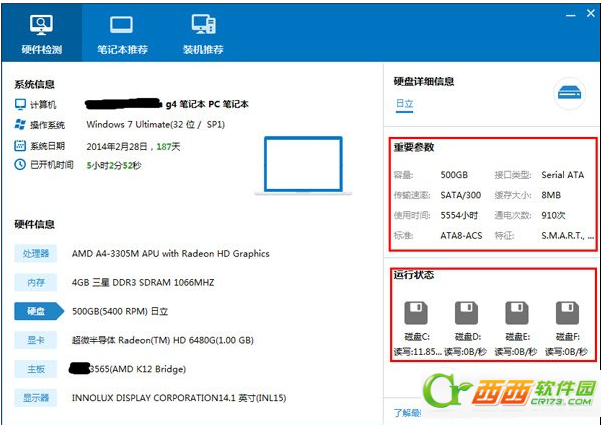Click the 500GB capacity value
Screen dimensions: 601x425
tap(454, 175)
